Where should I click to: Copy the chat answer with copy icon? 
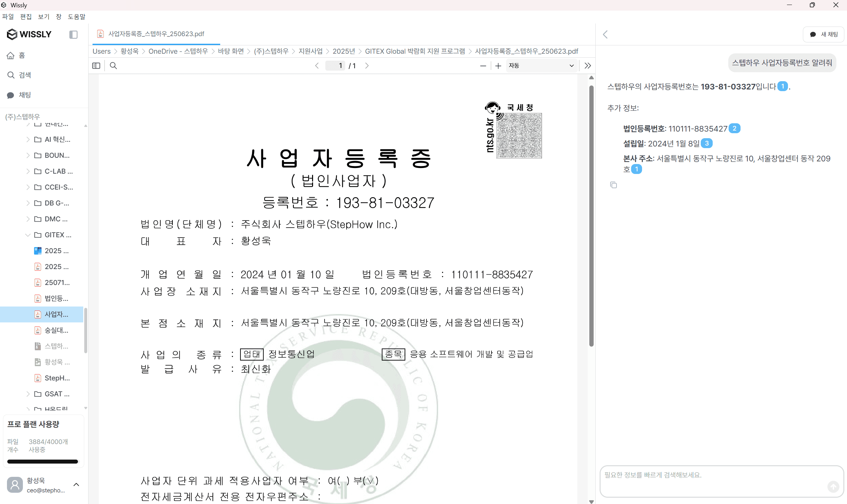pos(614,185)
